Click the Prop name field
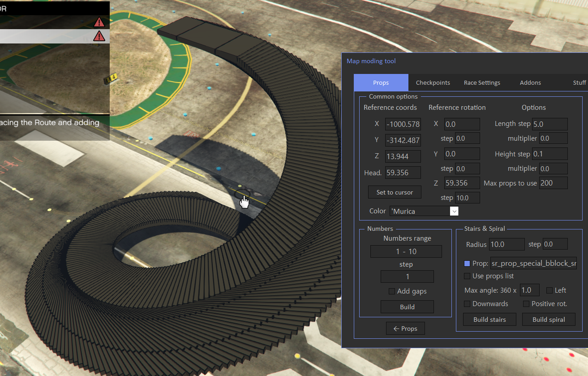This screenshot has width=588, height=376. coord(533,264)
